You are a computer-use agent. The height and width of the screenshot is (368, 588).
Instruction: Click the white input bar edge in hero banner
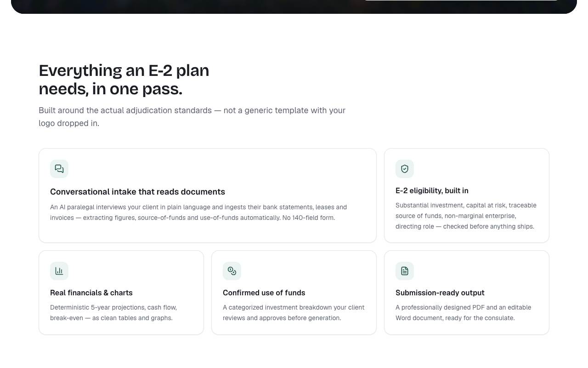click(x=462, y=0)
